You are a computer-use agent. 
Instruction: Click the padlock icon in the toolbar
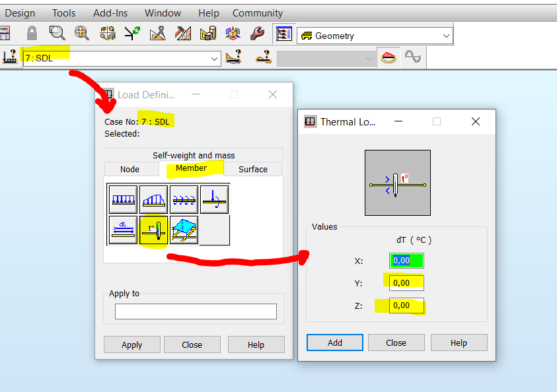31,33
